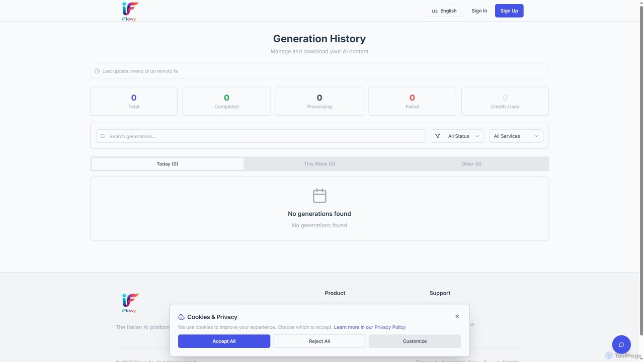Switch to the This Week (0) tab
This screenshot has height=362, width=644.
click(319, 164)
